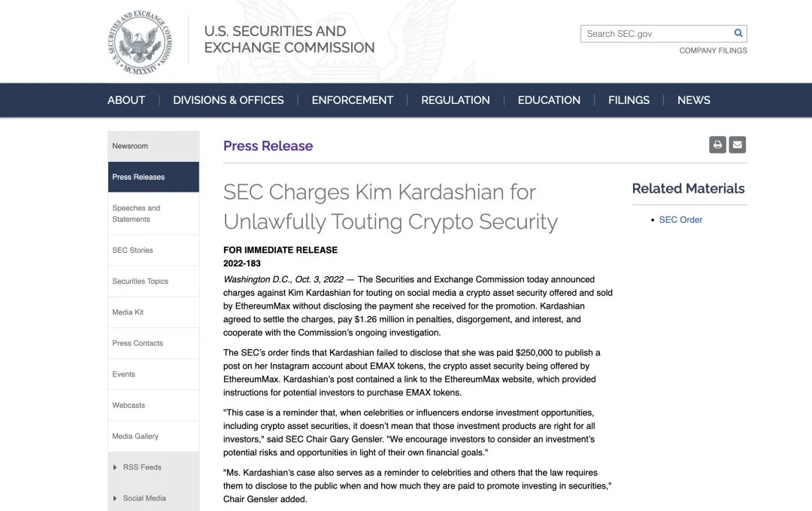Expand the Social Media section
Viewport: 812px width, 511px height.
pos(144,498)
